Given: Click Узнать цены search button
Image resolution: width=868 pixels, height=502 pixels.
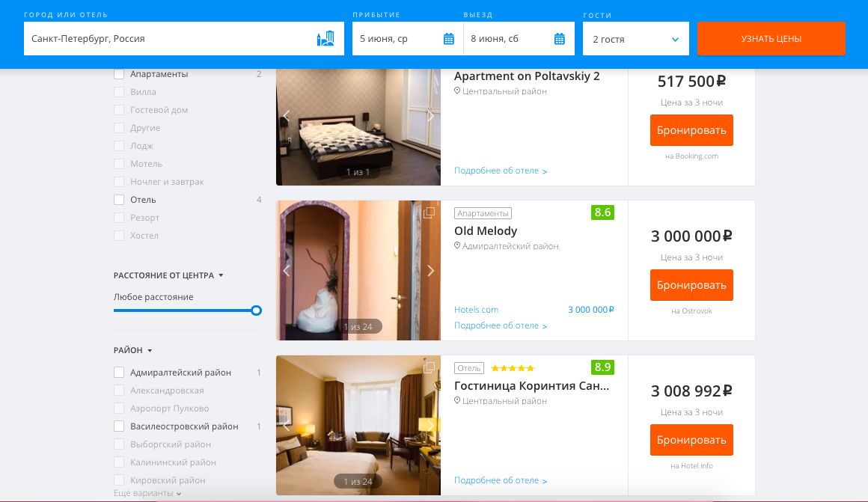Looking at the screenshot, I should 771,39.
